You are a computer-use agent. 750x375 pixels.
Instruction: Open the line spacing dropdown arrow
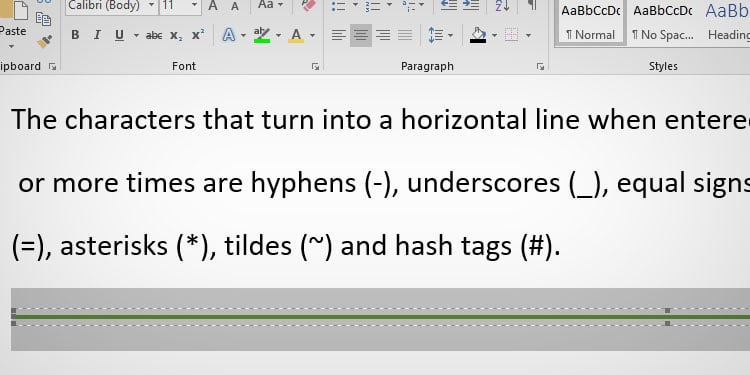coord(450,35)
